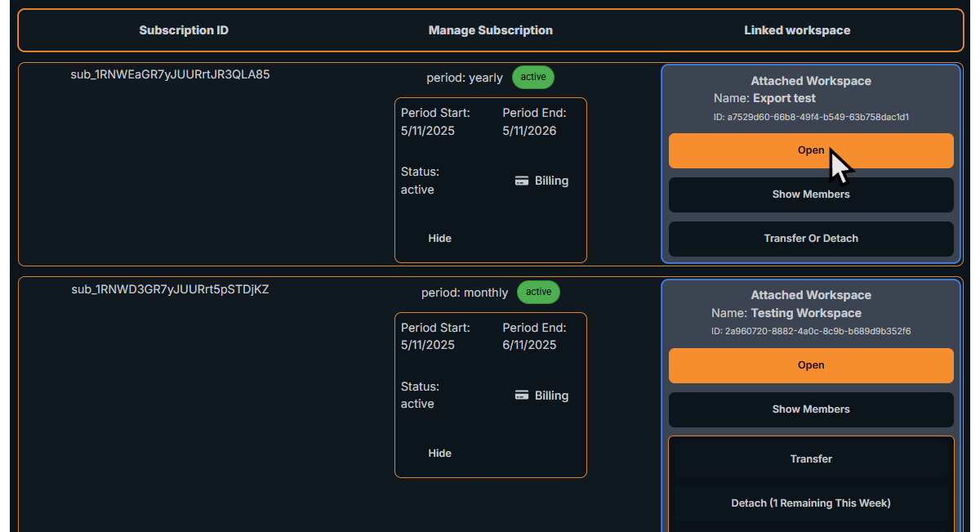
Task: Open the Export test workspace
Action: coord(810,150)
